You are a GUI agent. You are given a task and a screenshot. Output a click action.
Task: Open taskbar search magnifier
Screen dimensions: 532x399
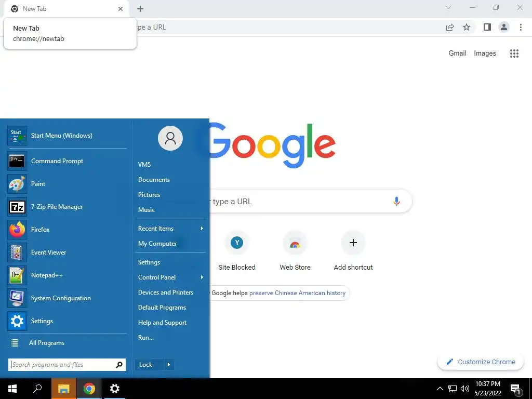(37, 389)
